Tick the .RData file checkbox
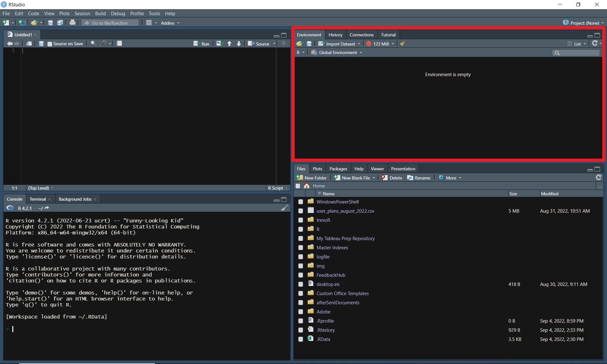The width and height of the screenshot is (607, 364). (301, 339)
